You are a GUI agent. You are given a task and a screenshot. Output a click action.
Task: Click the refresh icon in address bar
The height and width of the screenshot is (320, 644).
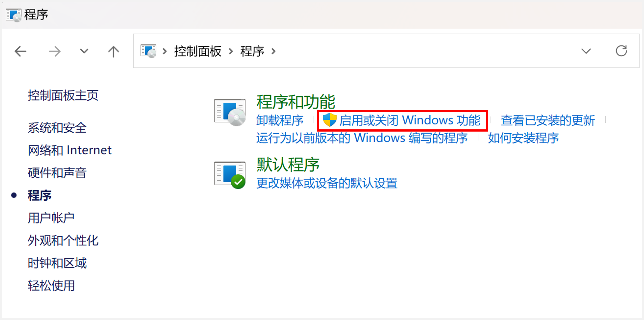tap(621, 51)
